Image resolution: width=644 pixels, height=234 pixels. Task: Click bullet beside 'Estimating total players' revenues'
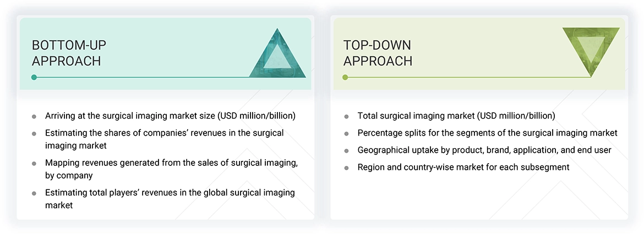(34, 193)
